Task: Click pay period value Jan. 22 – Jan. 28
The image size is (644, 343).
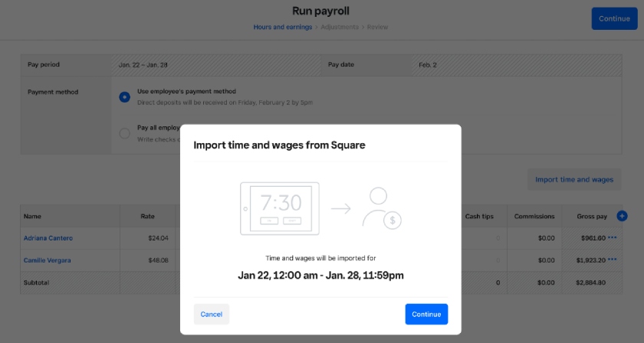Action: tap(143, 65)
